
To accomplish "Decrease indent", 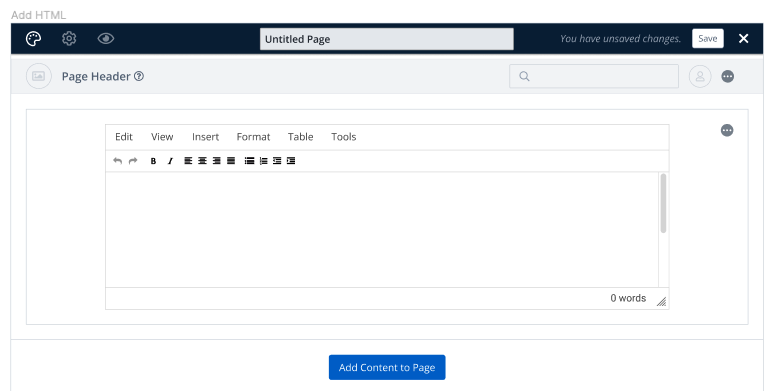I will (277, 161).
